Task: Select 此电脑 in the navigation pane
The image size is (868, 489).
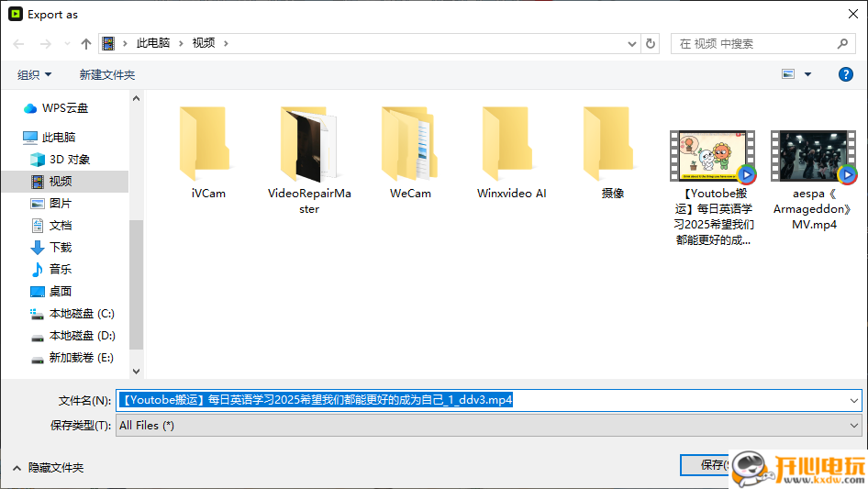Action: (49, 137)
